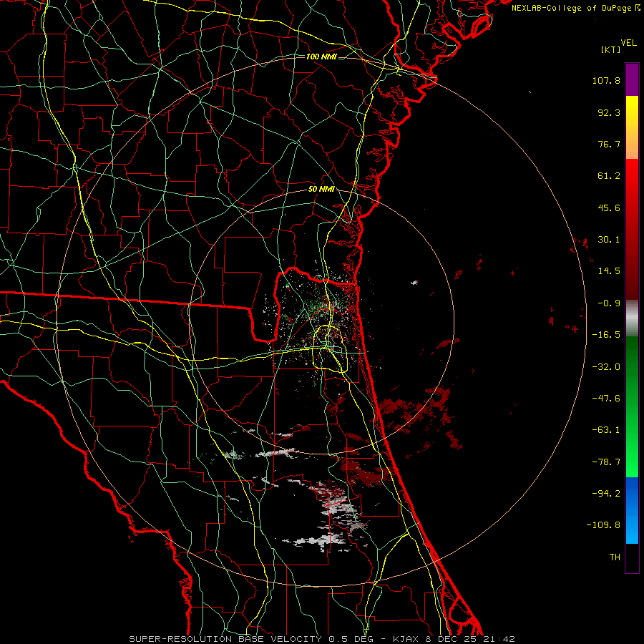
Task: Click the 61.2 velocity scale value
Action: click(609, 176)
